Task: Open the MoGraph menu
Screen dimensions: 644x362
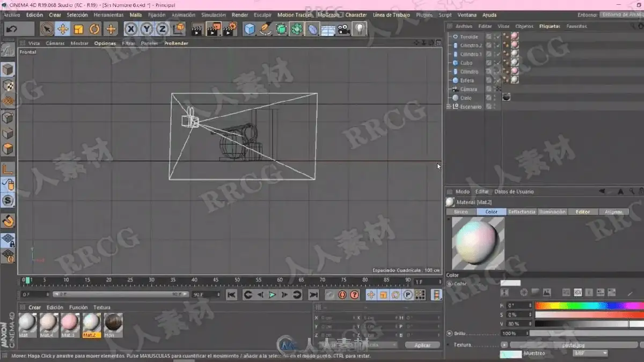Action: tap(328, 15)
